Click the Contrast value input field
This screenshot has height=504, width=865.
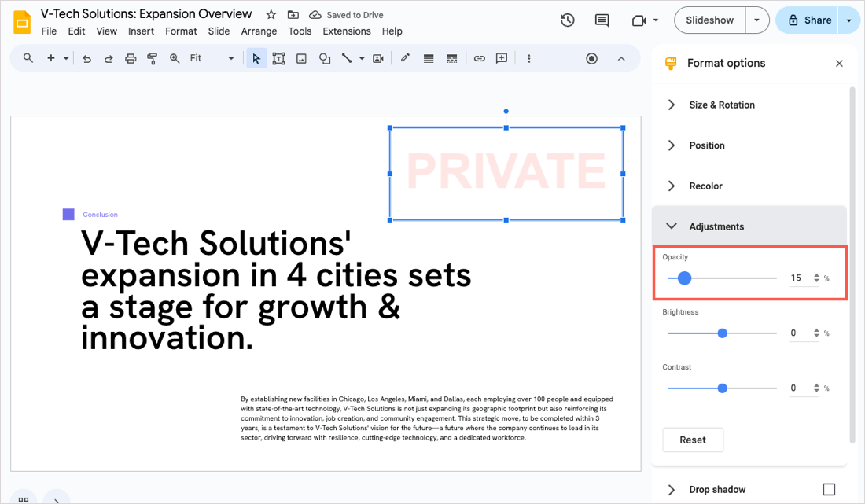coord(804,388)
